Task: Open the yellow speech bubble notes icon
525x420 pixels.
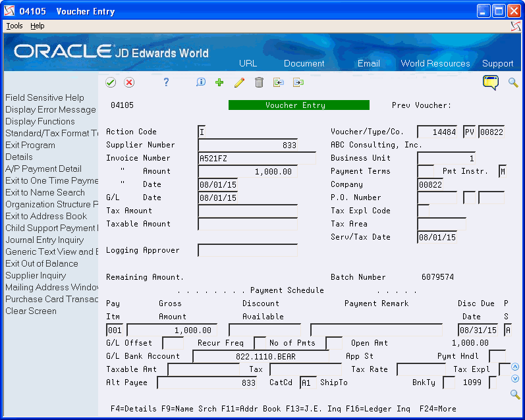Action: 491,82
